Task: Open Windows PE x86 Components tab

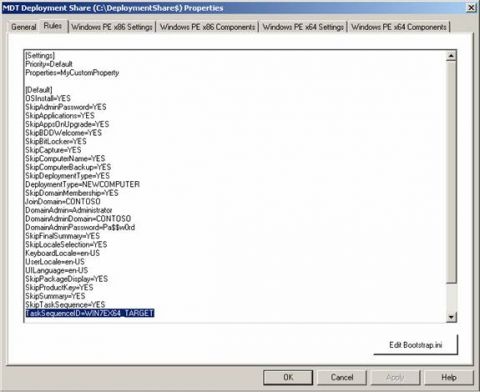Action: pyautogui.click(x=208, y=27)
